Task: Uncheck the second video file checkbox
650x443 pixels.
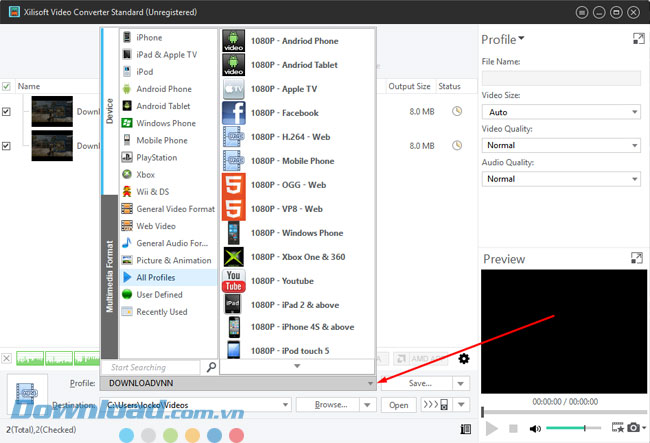Action: click(6, 146)
